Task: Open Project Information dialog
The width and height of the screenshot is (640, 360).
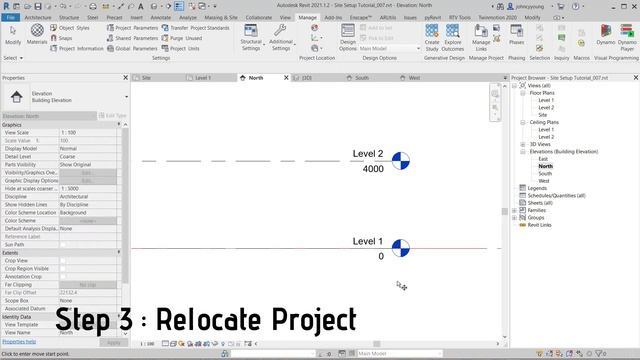Action: click(77, 48)
